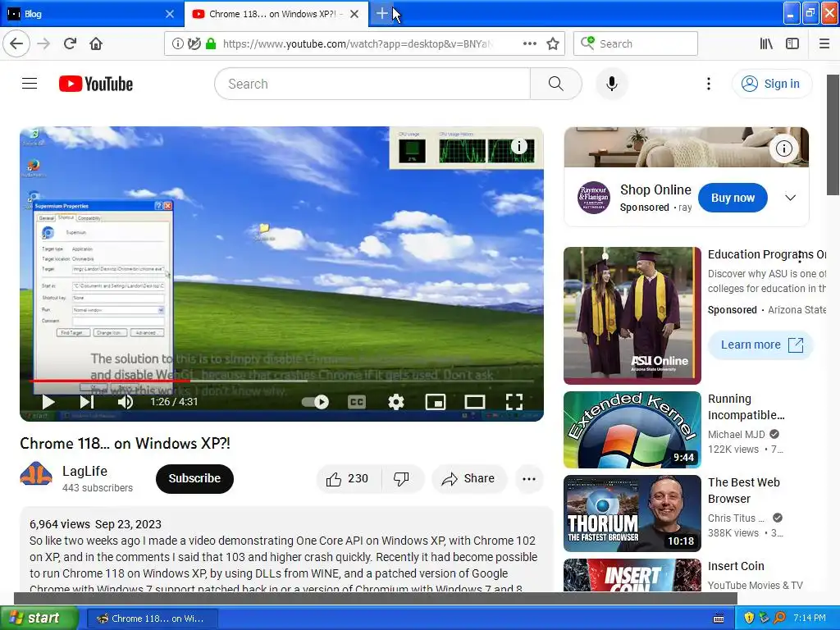Click the YouTube search magnifier button
The image size is (840, 630).
click(x=555, y=84)
